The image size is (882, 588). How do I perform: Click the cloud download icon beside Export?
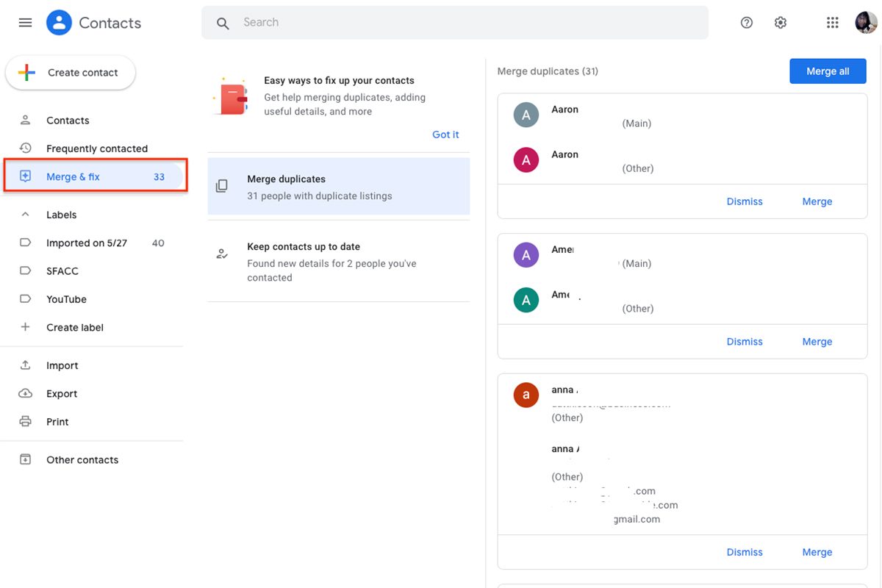[25, 394]
